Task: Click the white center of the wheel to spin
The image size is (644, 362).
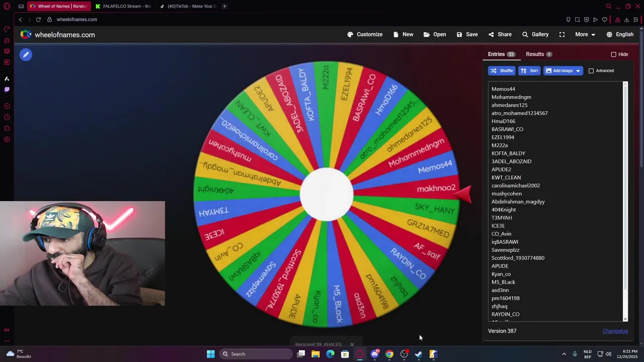Action: 327,195
